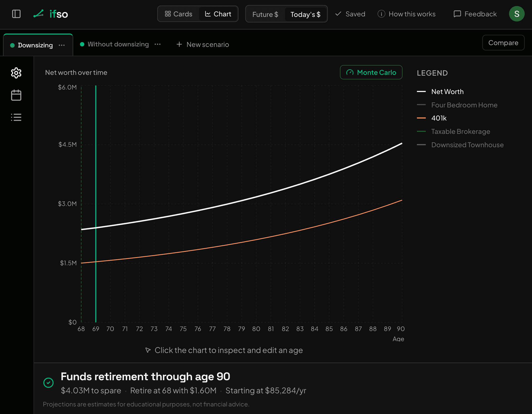
Task: Click the '$4.03M to spare' text
Action: tap(91, 391)
